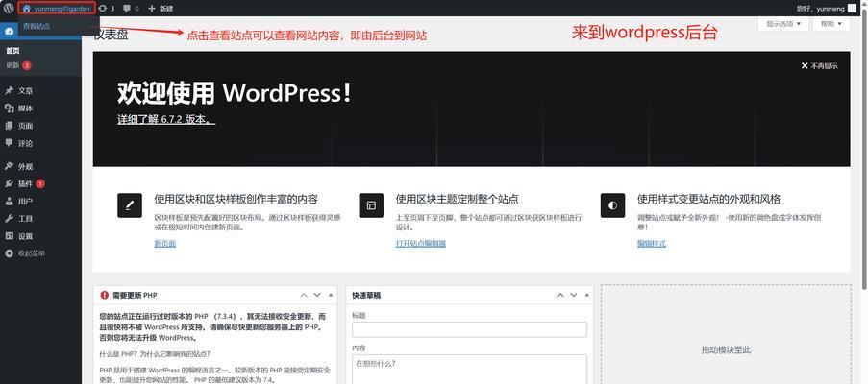
Task: Click the 您好, yunmeng greeting
Action: (820, 9)
